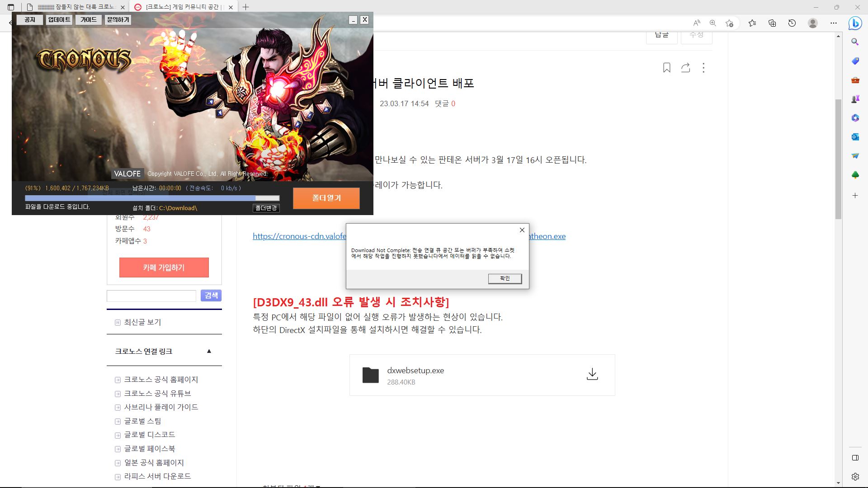Open 일본 공식 홈페이지 link
868x488 pixels.
click(154, 463)
